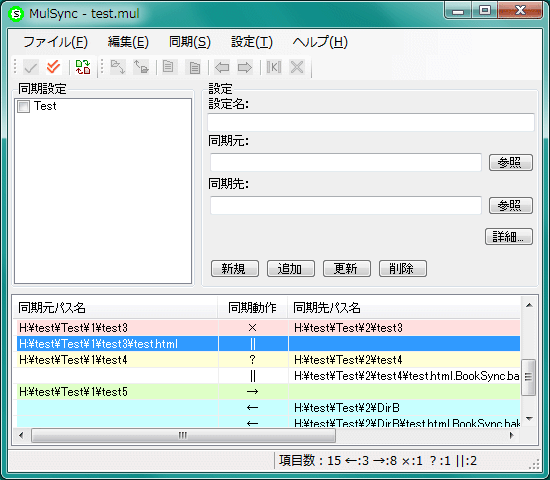Click the 参照 button next to 同期先

coord(511,205)
